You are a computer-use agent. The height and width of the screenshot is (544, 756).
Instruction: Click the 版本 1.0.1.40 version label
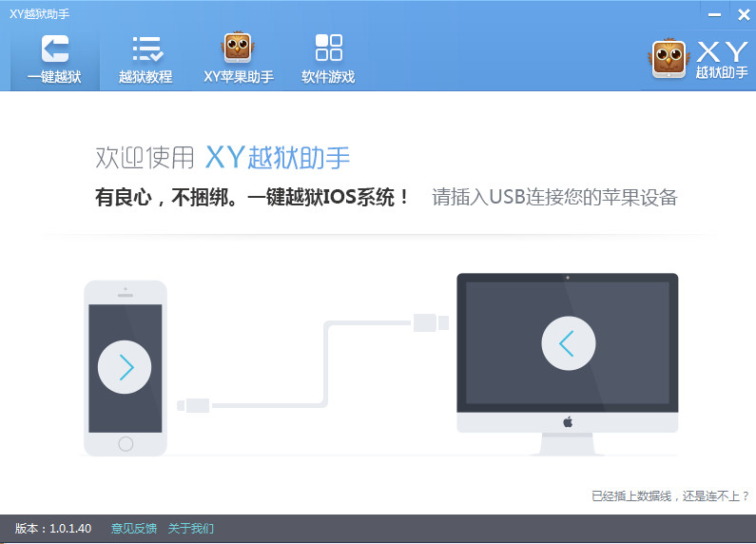(53, 529)
